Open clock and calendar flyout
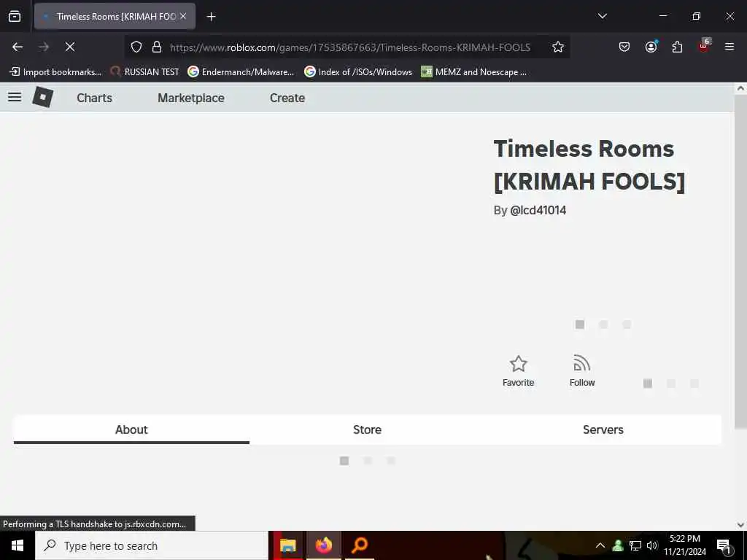Image resolution: width=747 pixels, height=560 pixels. (x=685, y=545)
